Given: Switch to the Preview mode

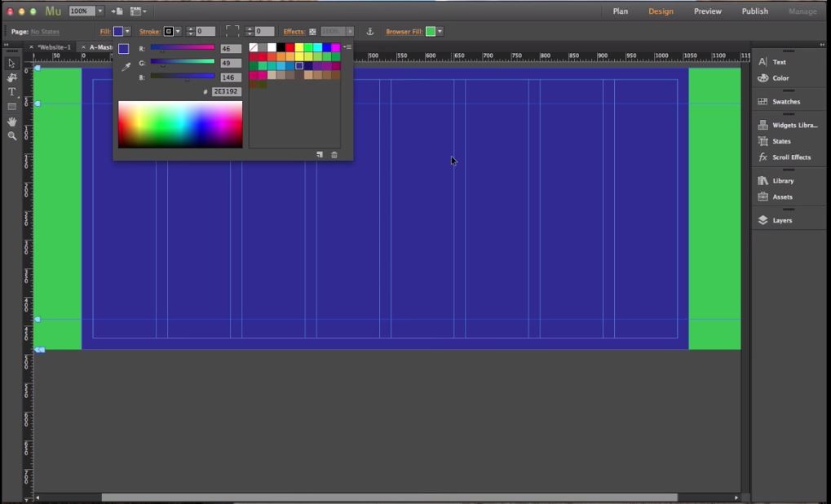Looking at the screenshot, I should [707, 11].
